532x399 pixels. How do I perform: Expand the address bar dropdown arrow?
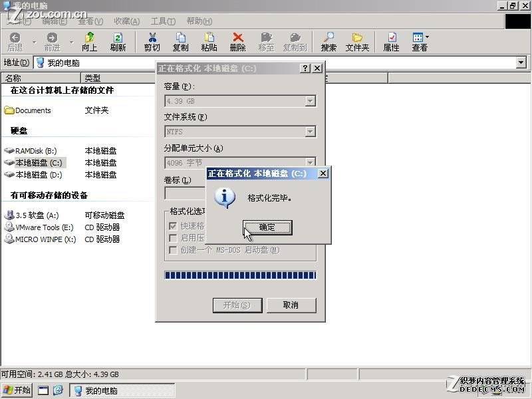click(521, 63)
